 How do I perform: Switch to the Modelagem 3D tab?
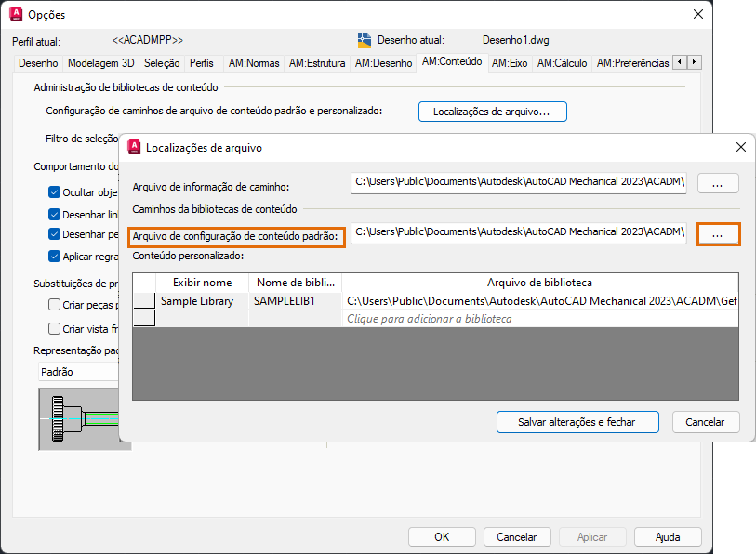100,63
